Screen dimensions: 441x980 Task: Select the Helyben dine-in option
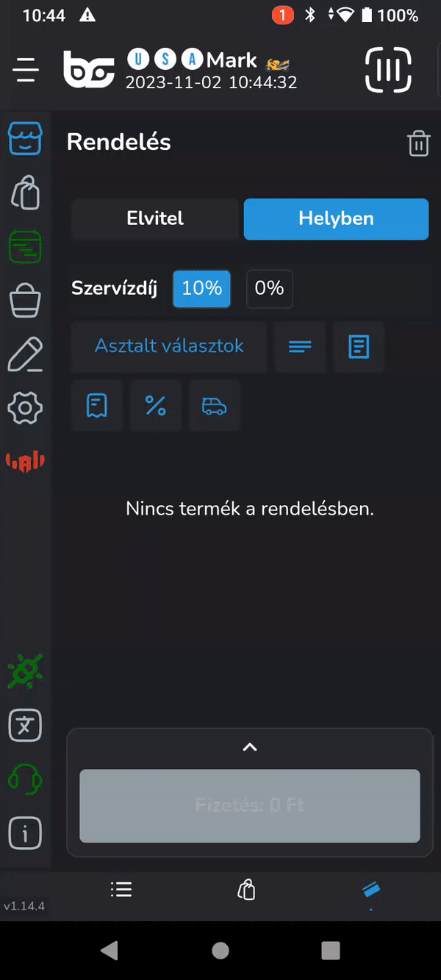[336, 218]
